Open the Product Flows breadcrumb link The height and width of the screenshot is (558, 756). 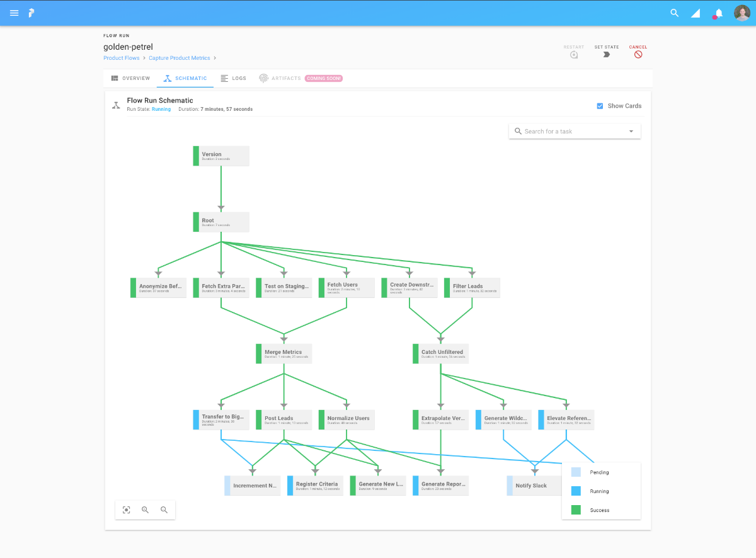pyautogui.click(x=122, y=58)
